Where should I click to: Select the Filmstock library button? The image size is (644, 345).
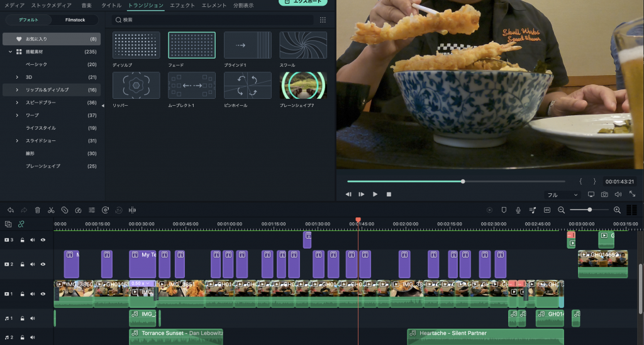pos(75,20)
